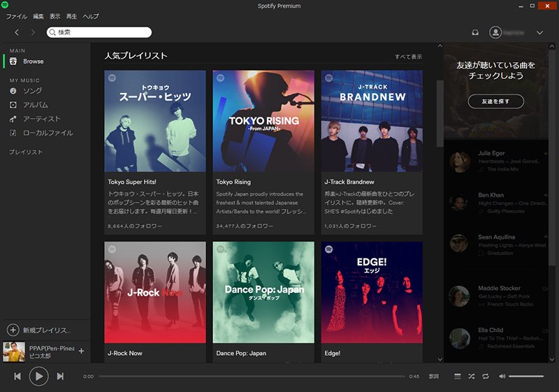The height and width of the screenshot is (392, 559).
Task: Click the ソング clock icon
Action: click(13, 91)
